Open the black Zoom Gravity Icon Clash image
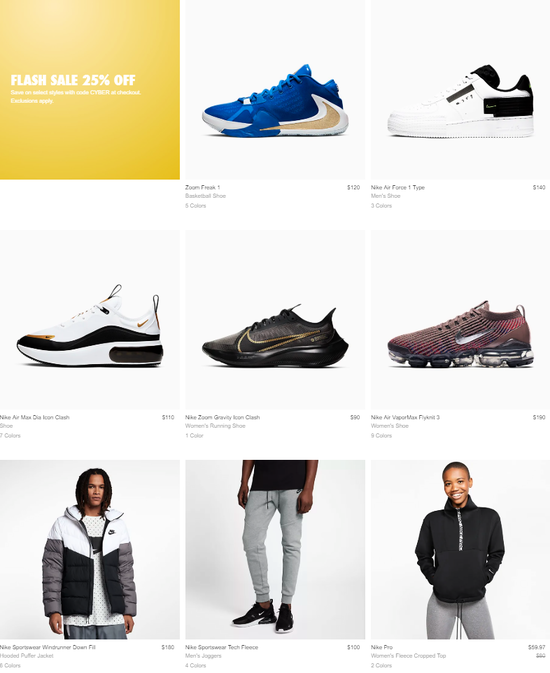 point(275,320)
